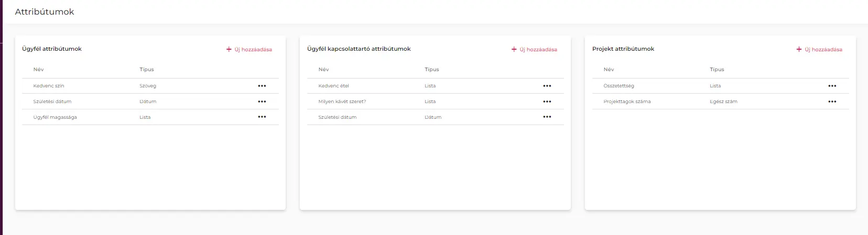
Task: Open three-dot menu for Ügyfél magassága row
Action: pos(262,117)
